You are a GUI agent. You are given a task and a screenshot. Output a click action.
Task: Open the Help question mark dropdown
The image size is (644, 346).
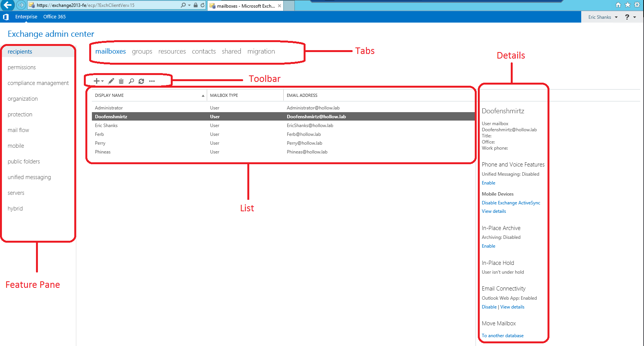coord(630,17)
